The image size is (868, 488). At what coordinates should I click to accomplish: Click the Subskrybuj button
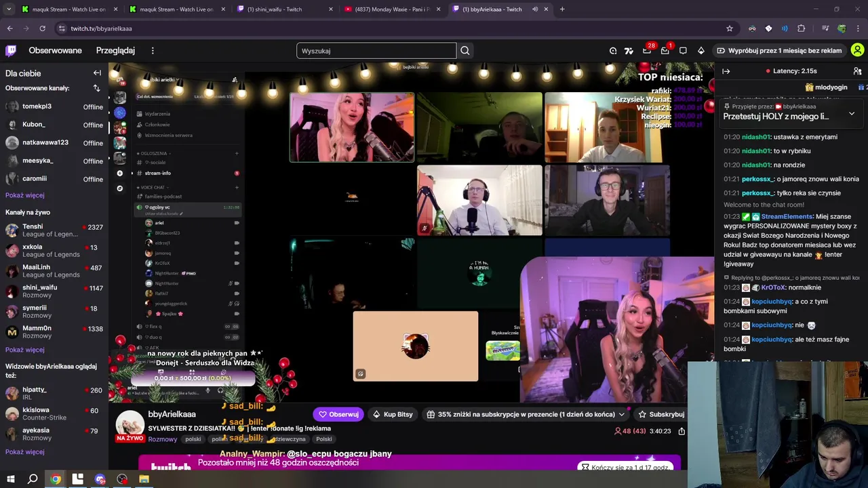(661, 414)
